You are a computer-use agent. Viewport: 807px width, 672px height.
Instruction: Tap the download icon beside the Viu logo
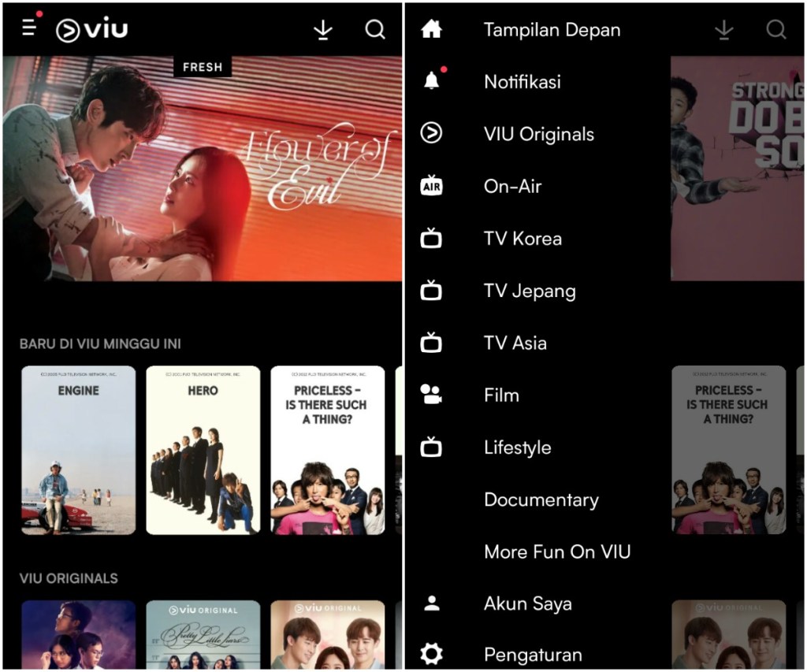[323, 30]
